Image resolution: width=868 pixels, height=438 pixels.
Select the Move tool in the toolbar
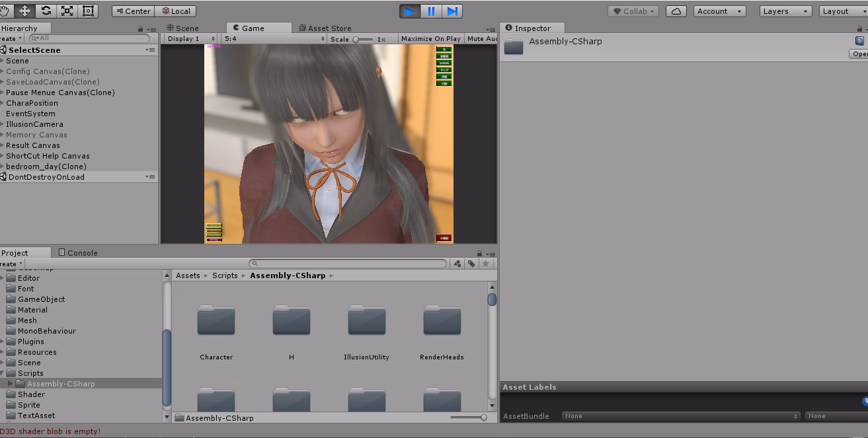point(25,11)
